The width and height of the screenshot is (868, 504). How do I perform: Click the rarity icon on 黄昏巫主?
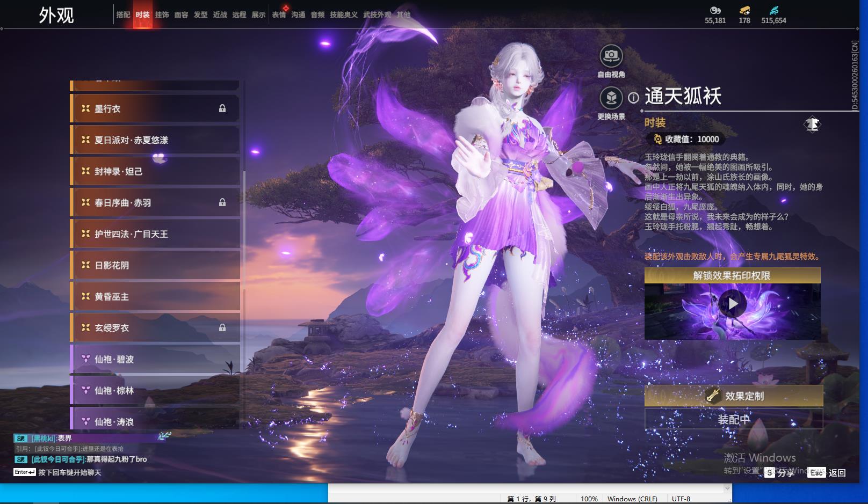pyautogui.click(x=85, y=296)
